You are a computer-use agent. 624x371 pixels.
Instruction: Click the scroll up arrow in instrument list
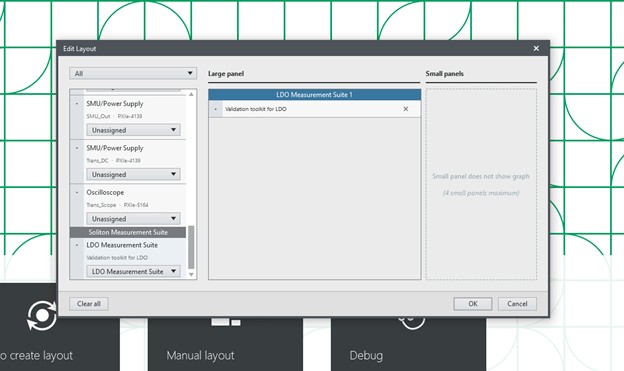click(x=191, y=94)
